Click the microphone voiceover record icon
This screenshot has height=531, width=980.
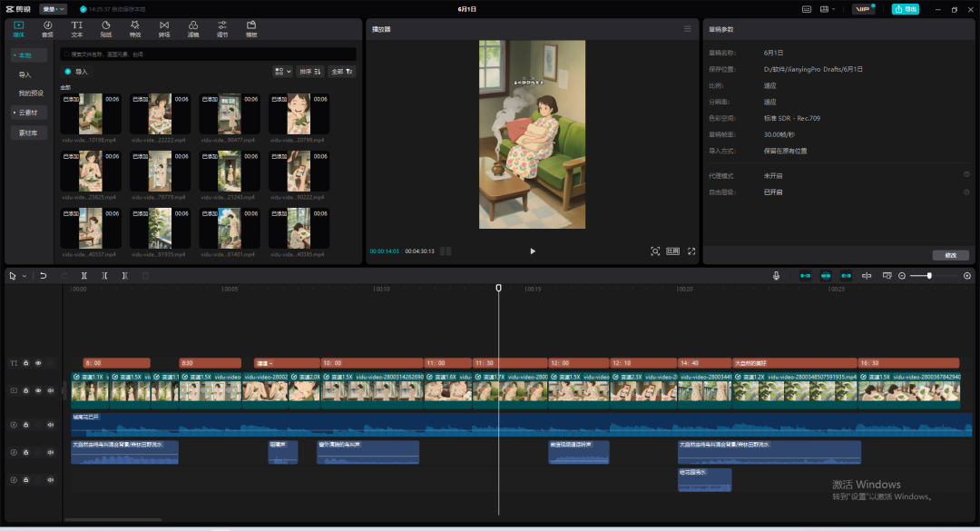point(776,276)
